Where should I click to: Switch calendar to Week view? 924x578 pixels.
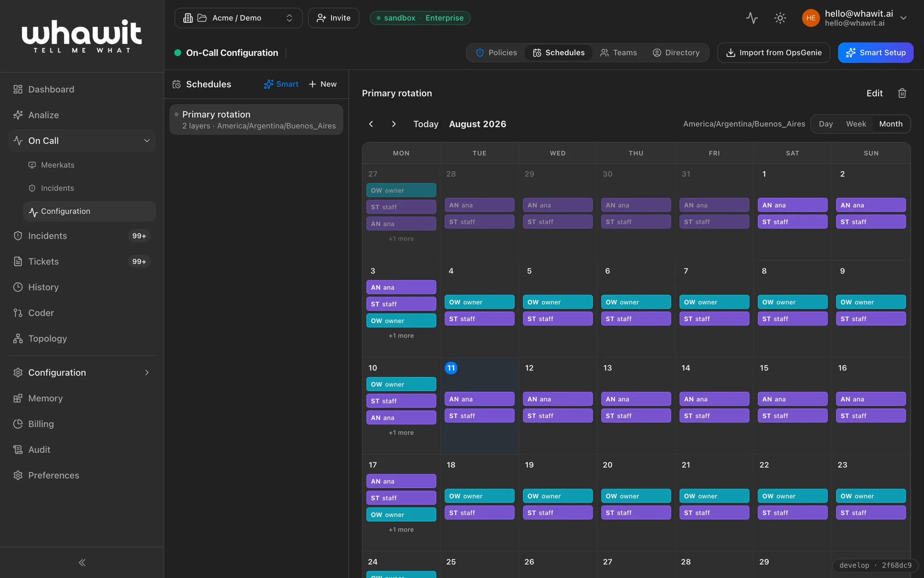point(856,124)
